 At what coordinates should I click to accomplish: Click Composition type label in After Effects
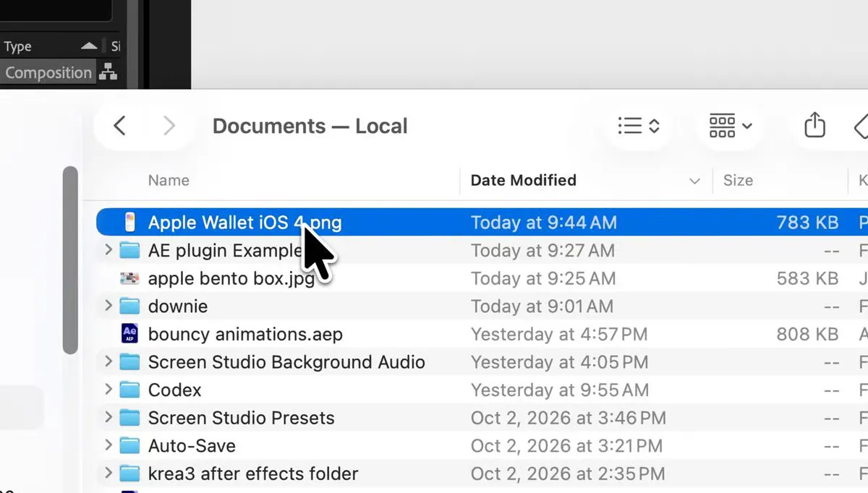48,72
